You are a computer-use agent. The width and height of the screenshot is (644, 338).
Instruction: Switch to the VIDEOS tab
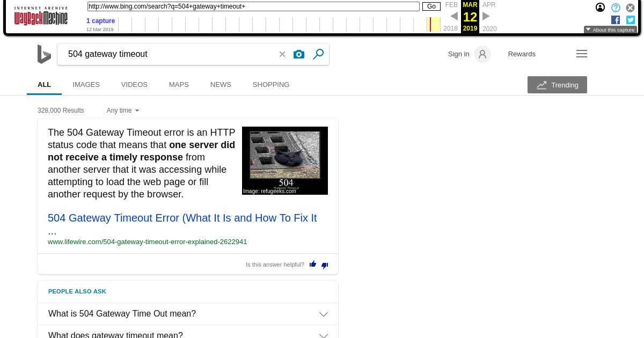tap(134, 85)
